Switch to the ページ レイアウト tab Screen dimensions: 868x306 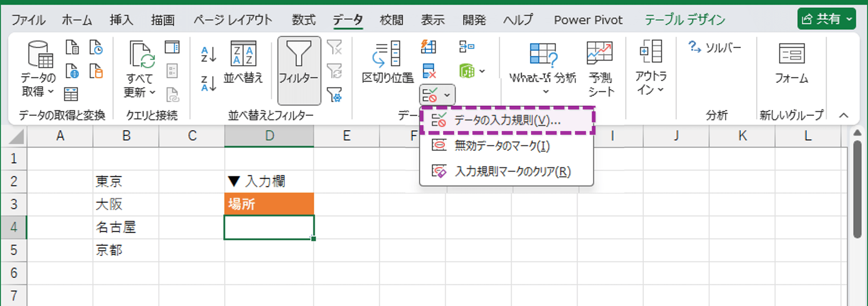pos(233,20)
